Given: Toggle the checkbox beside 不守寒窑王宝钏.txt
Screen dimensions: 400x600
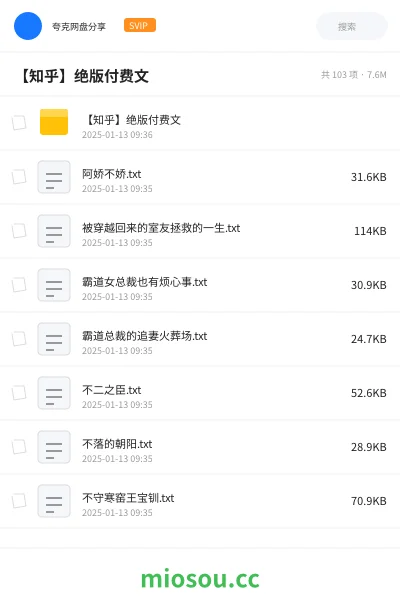Looking at the screenshot, I should [19, 501].
